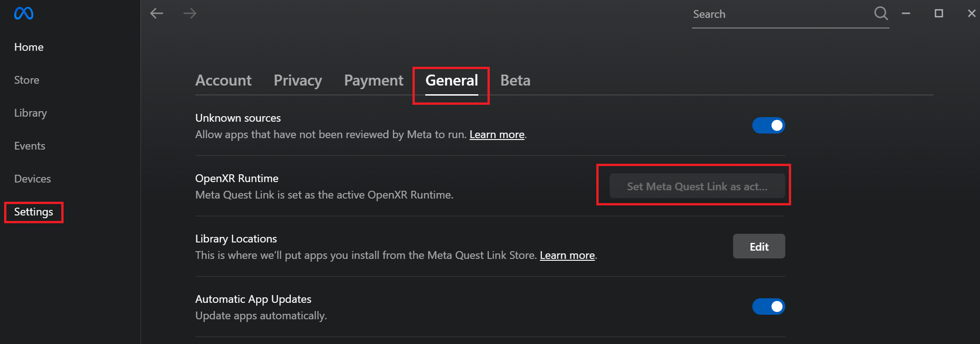Turn off Automatic App Updates

768,306
